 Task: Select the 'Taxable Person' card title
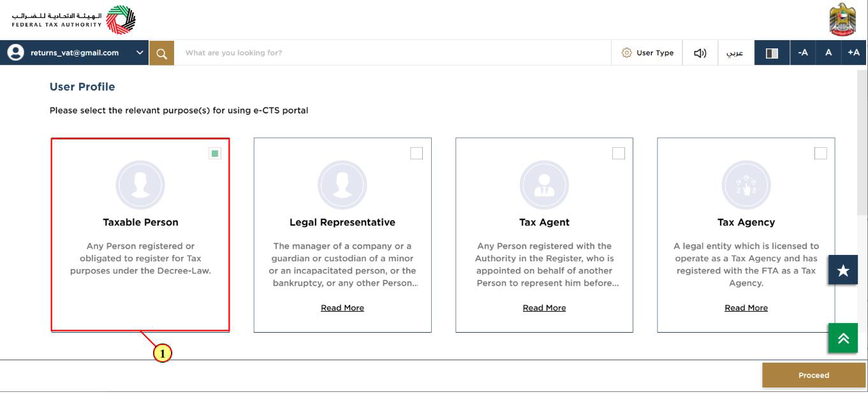coord(140,222)
